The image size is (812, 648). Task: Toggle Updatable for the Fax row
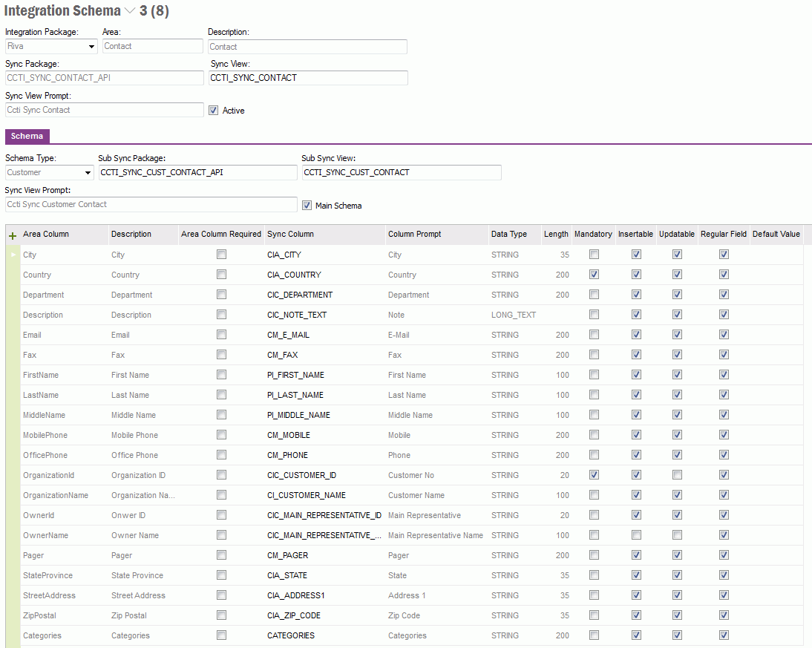pyautogui.click(x=676, y=354)
